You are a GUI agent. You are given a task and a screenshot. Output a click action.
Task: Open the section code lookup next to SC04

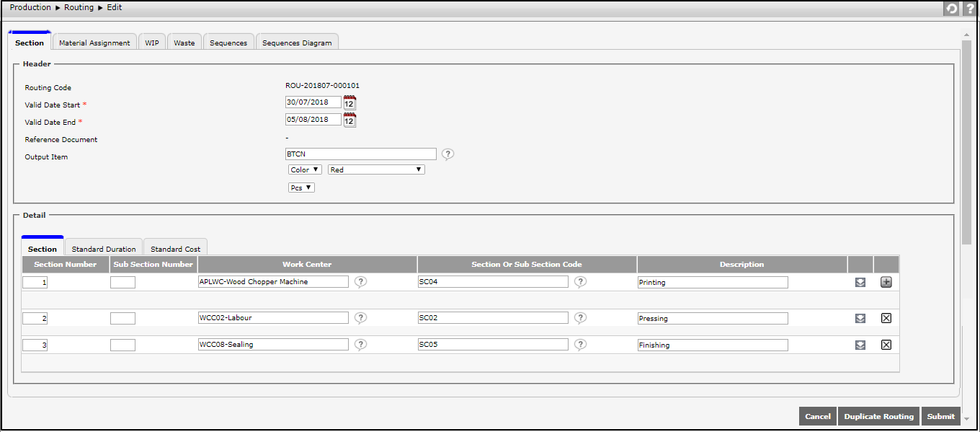coord(580,282)
